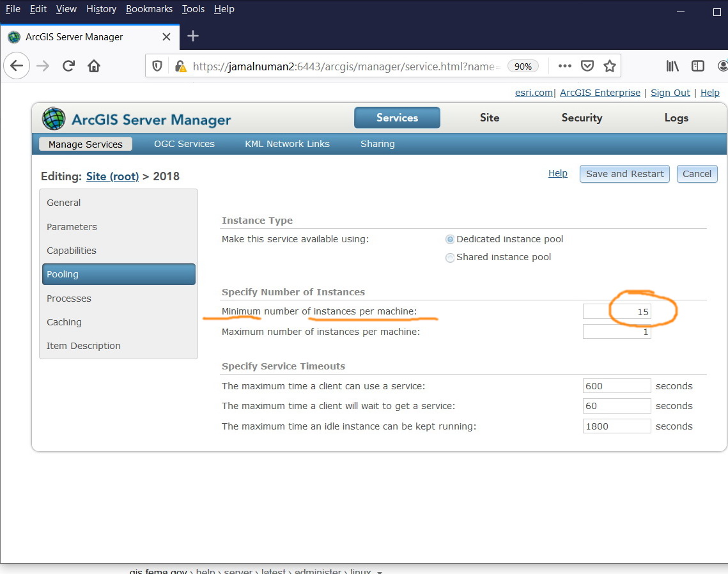Viewport: 728px width, 574px height.
Task: Click the browser forward arrow
Action: [x=43, y=66]
